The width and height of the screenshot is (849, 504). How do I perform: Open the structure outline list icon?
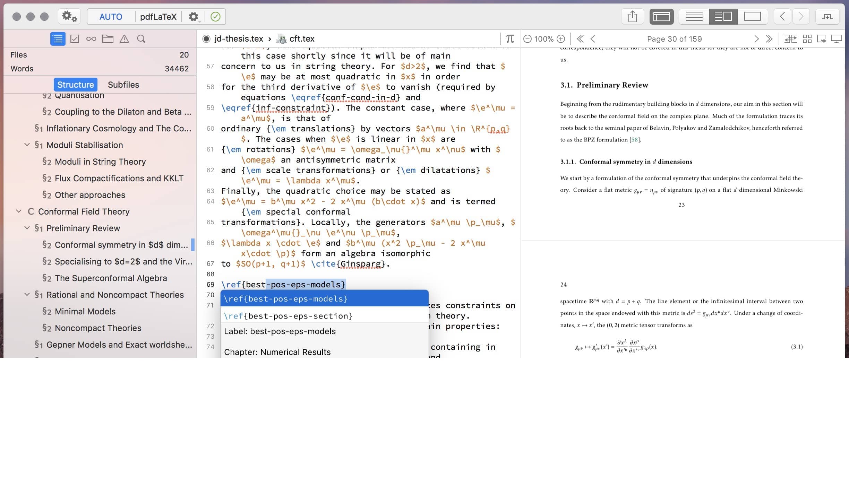(58, 39)
